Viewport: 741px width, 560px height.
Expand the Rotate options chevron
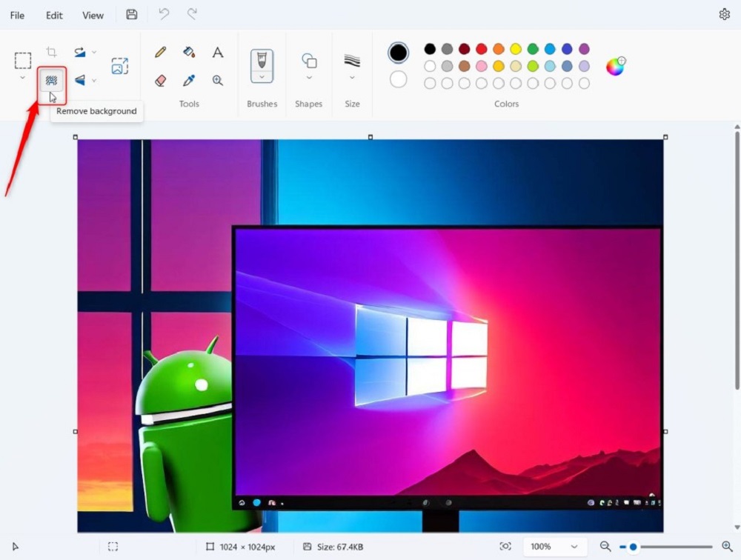94,52
